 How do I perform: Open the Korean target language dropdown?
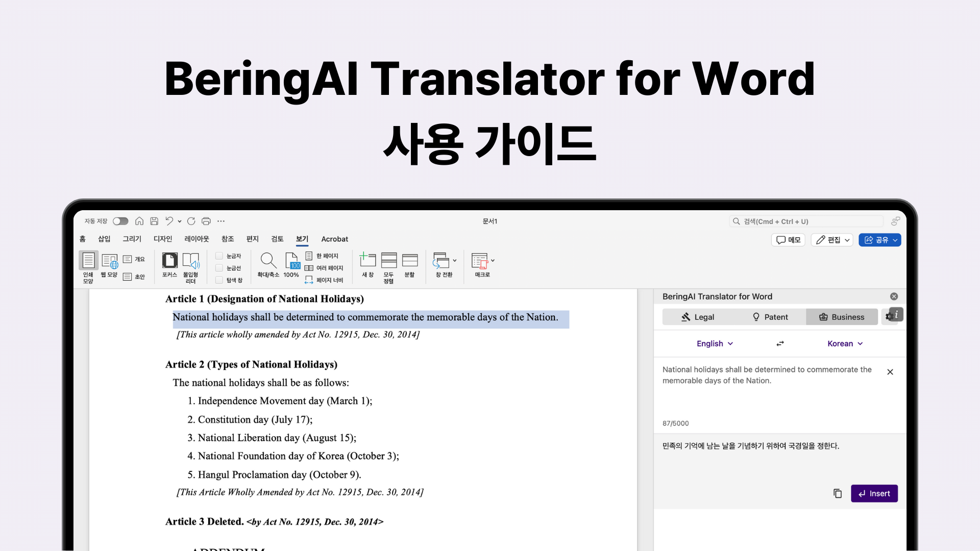click(845, 344)
